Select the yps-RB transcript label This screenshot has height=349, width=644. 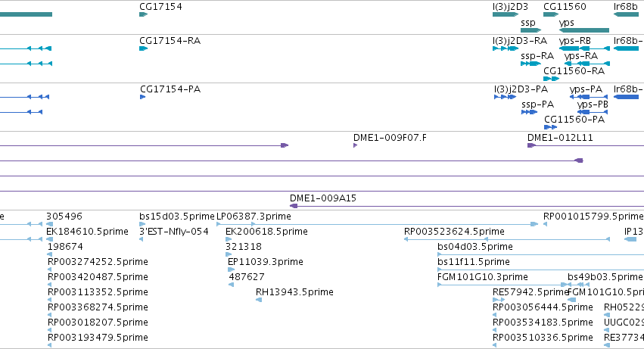pos(574,41)
